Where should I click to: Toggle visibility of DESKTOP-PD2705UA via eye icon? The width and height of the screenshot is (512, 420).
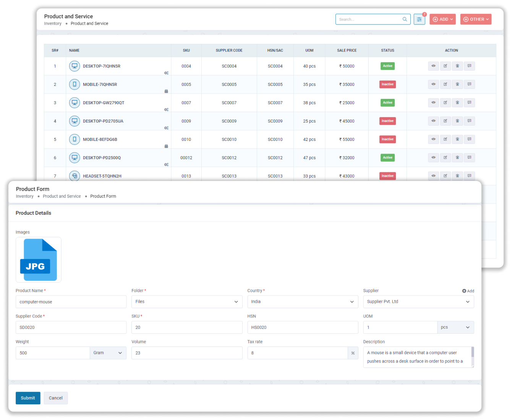pos(433,121)
